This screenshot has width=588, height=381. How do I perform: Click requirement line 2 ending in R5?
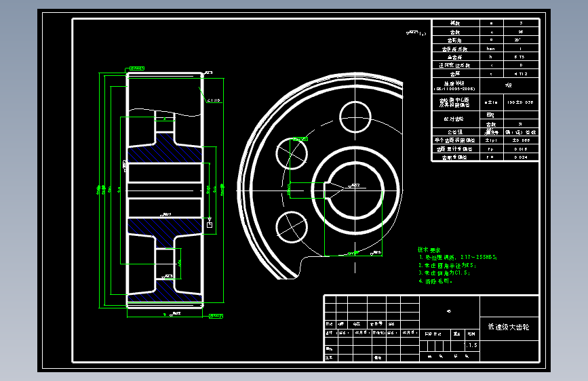point(448,265)
